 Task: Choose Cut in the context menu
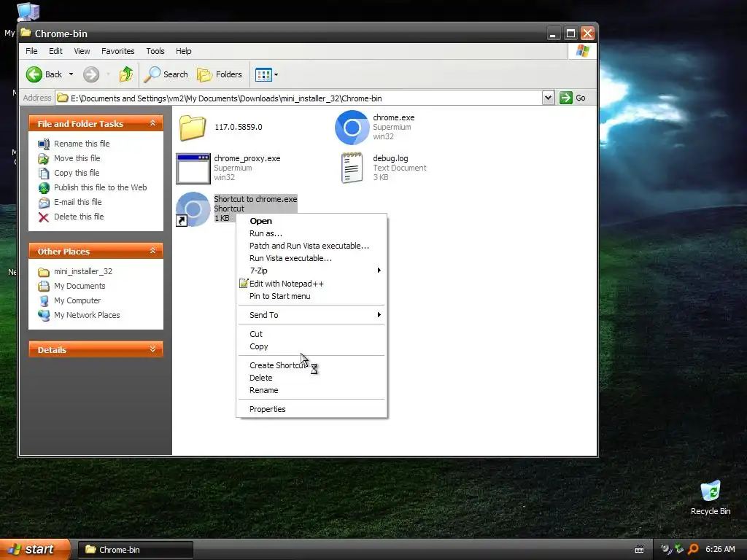pyautogui.click(x=311, y=334)
